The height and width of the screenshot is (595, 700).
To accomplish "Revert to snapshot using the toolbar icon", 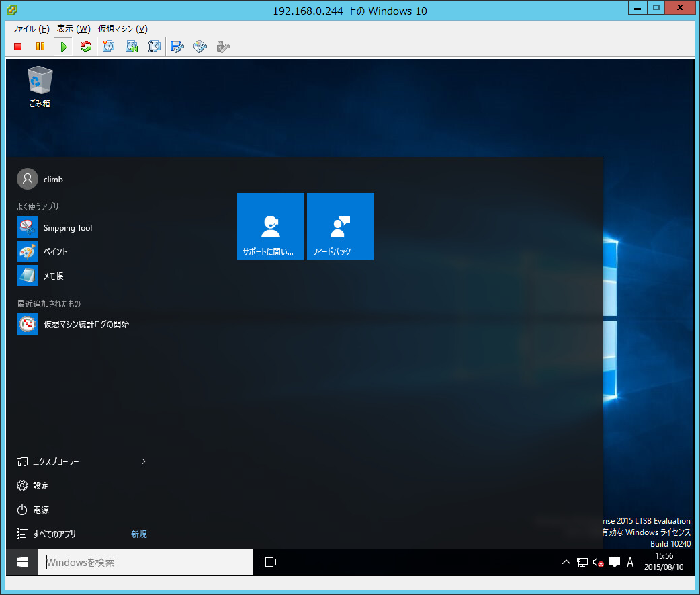I will point(132,46).
